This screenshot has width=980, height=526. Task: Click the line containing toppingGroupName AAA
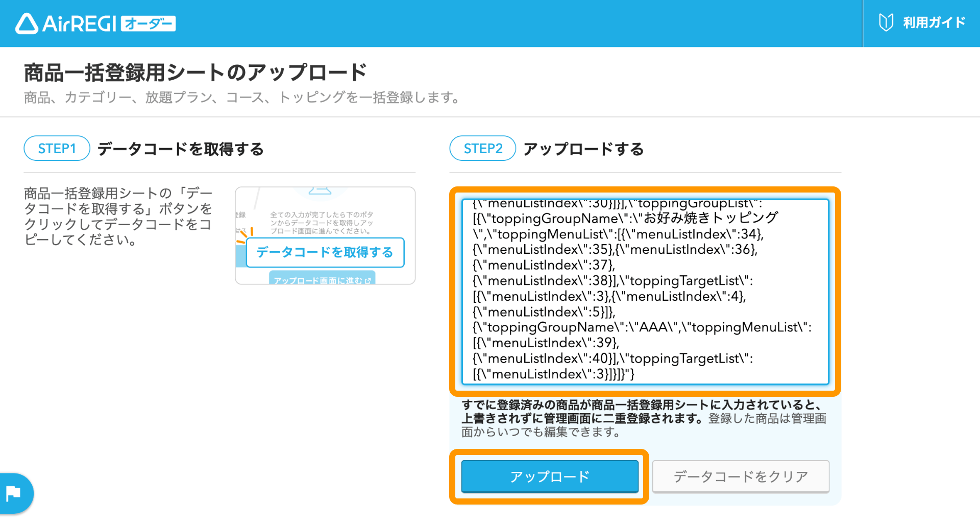642,327
